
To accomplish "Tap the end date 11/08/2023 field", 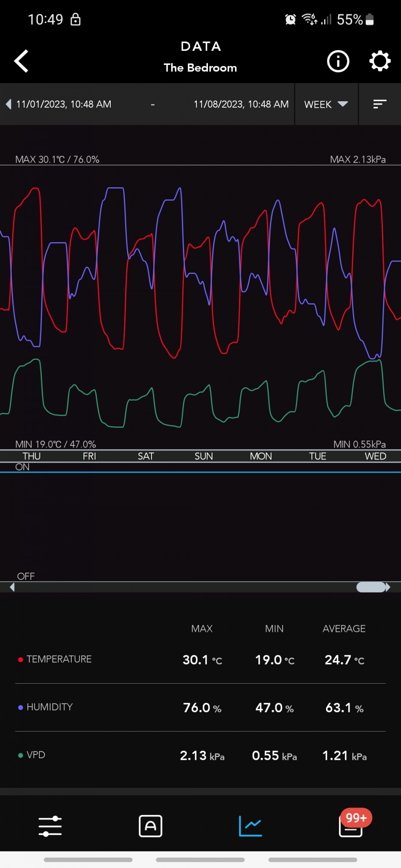I will [x=241, y=104].
